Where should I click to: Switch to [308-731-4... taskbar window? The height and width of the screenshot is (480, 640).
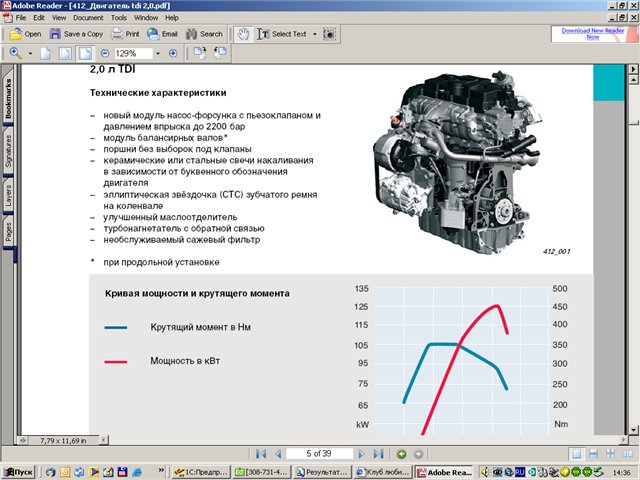262,472
